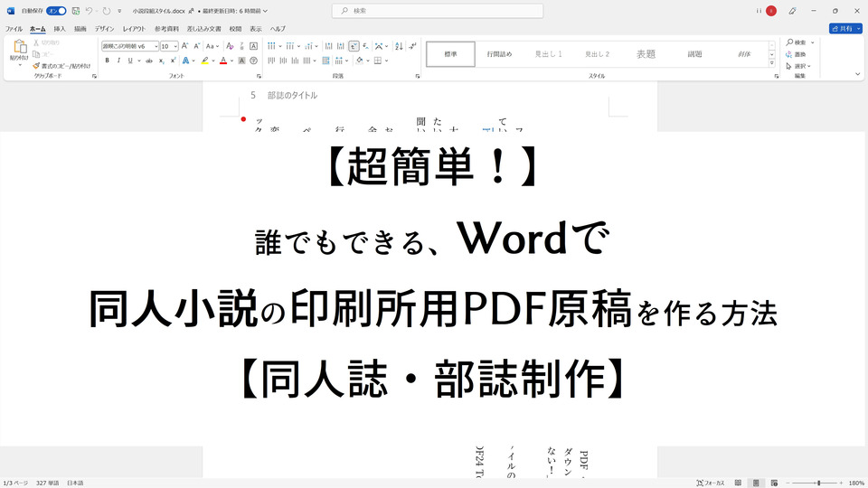Toggle character shading icon
Image resolution: width=868 pixels, height=488 pixels.
point(242,61)
